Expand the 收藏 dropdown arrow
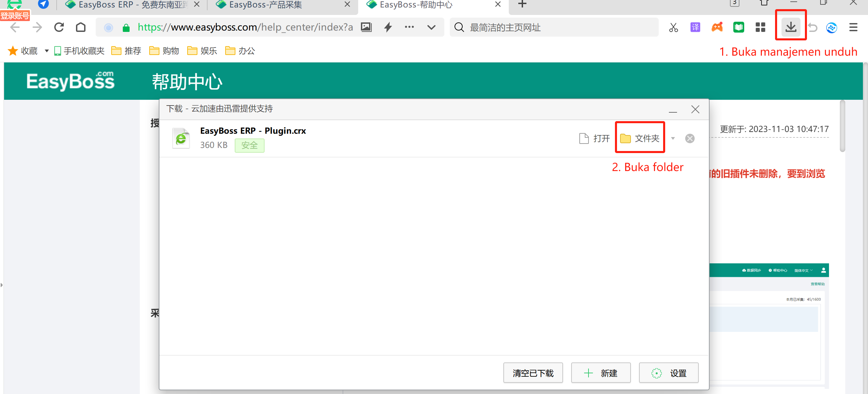 [46, 51]
